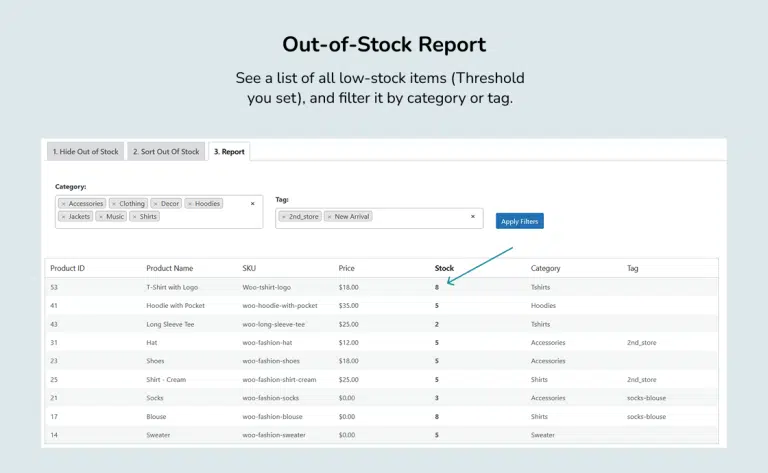768x473 pixels.
Task: Click SKU woo-fashion-shoes
Action: tap(271, 361)
